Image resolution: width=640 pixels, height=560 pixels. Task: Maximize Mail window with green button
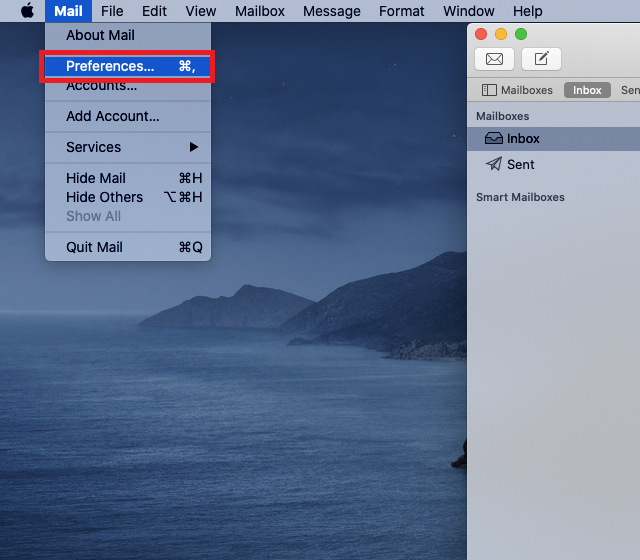click(x=521, y=34)
